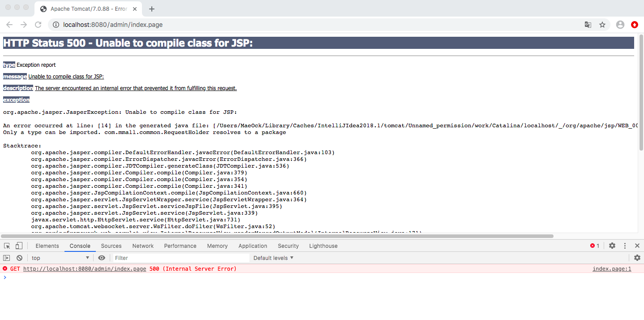Open the Performance tab
Screen dimensions: 644x320
[180, 246]
